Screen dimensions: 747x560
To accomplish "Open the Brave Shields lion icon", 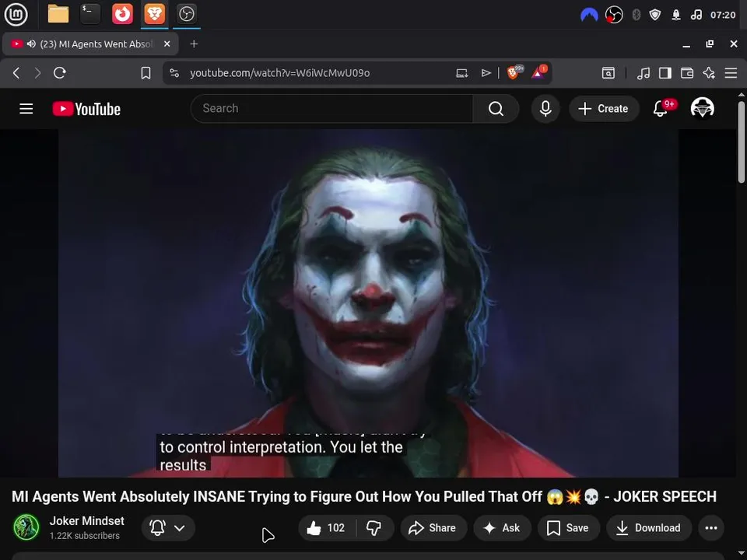I will point(514,72).
